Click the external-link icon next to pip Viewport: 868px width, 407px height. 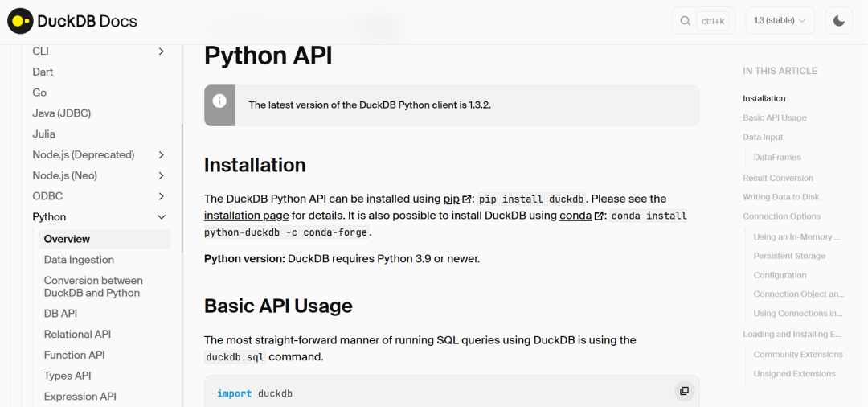(x=467, y=199)
